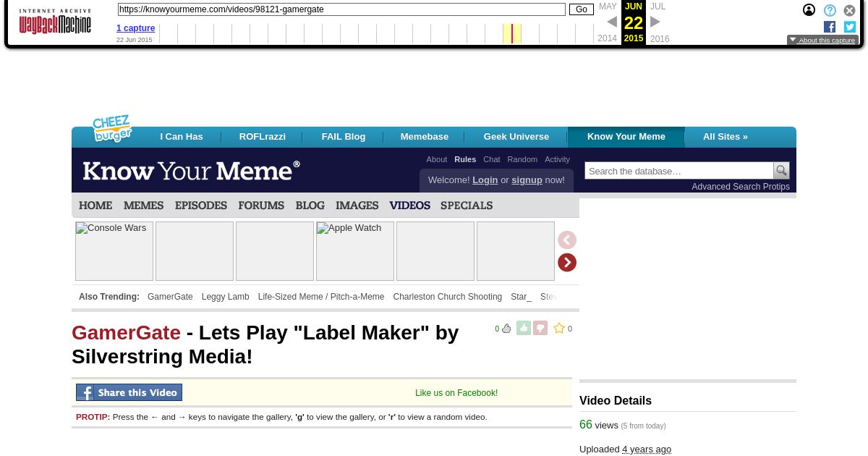Downvote the video with pink thumb button

pyautogui.click(x=540, y=328)
